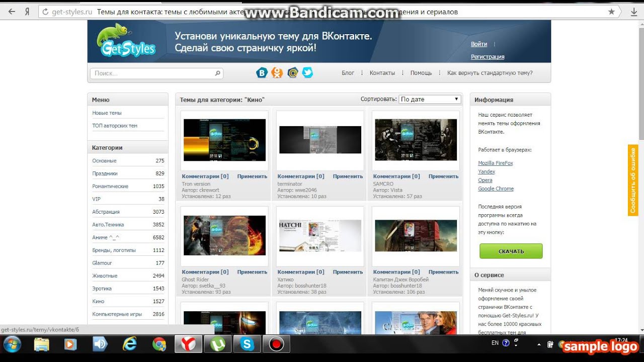The height and width of the screenshot is (362, 644).
Task: Open comments for "Капитан Джек Воробей" theme
Action: click(396, 272)
